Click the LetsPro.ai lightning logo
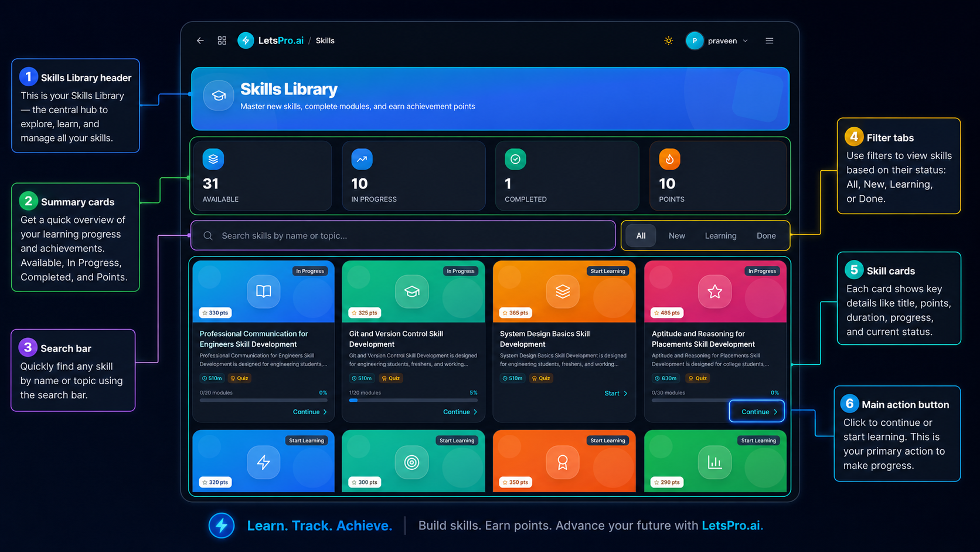The height and width of the screenshot is (552, 980). (246, 40)
